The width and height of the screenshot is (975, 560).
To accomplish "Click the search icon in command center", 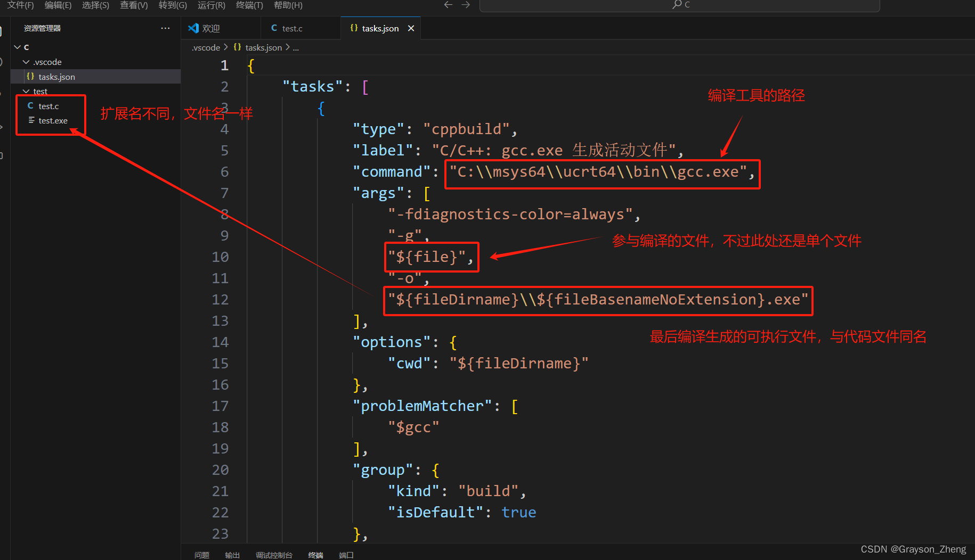I will (677, 5).
